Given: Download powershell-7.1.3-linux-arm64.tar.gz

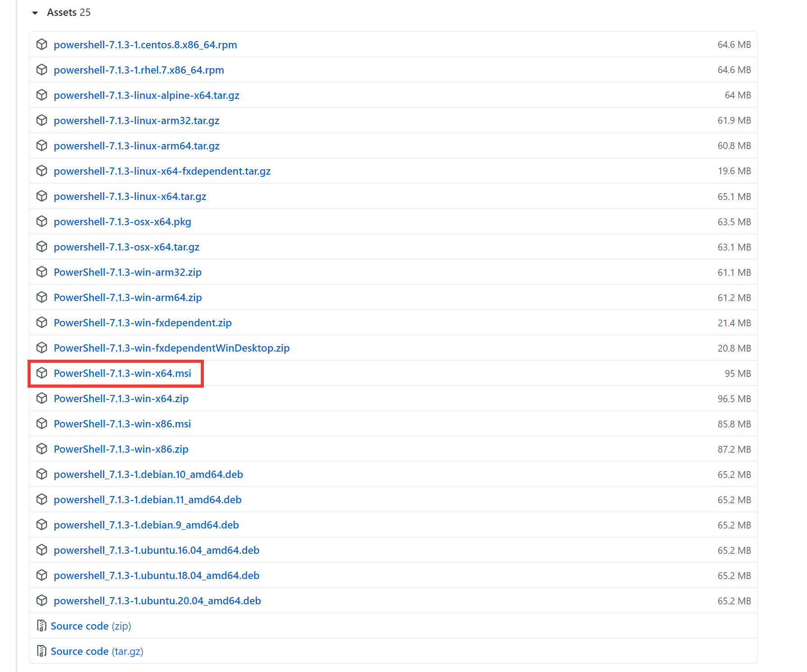Looking at the screenshot, I should click(137, 146).
